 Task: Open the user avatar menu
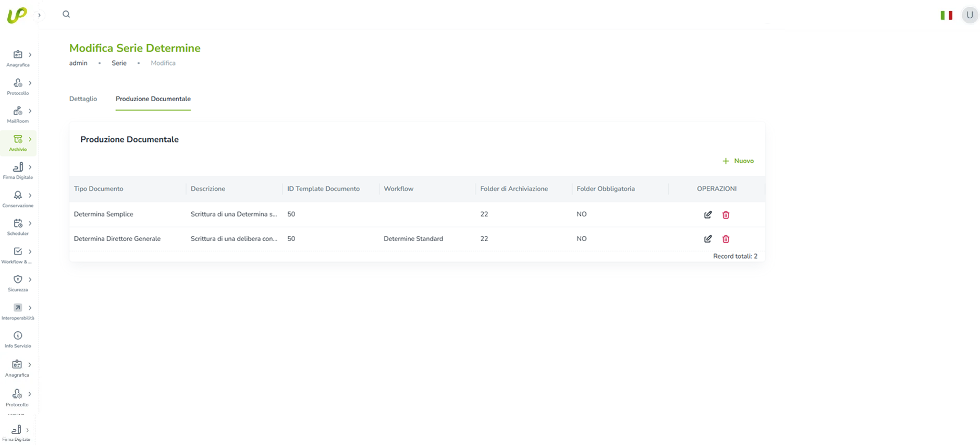pyautogui.click(x=970, y=15)
